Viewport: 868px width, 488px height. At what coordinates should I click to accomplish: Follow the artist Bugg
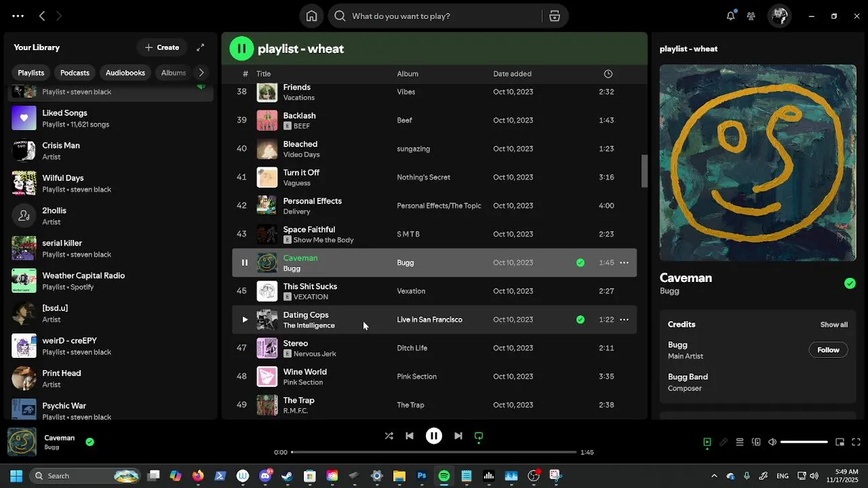click(828, 350)
